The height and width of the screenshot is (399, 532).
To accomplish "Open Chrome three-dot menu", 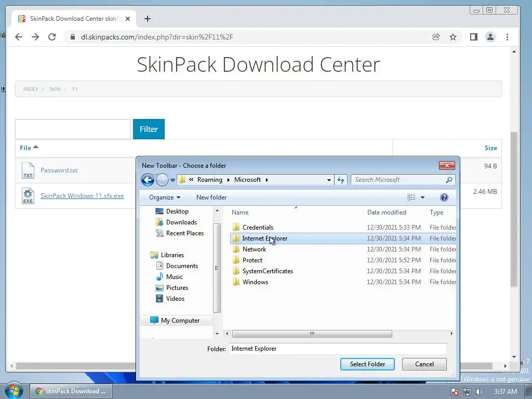I will coord(507,37).
